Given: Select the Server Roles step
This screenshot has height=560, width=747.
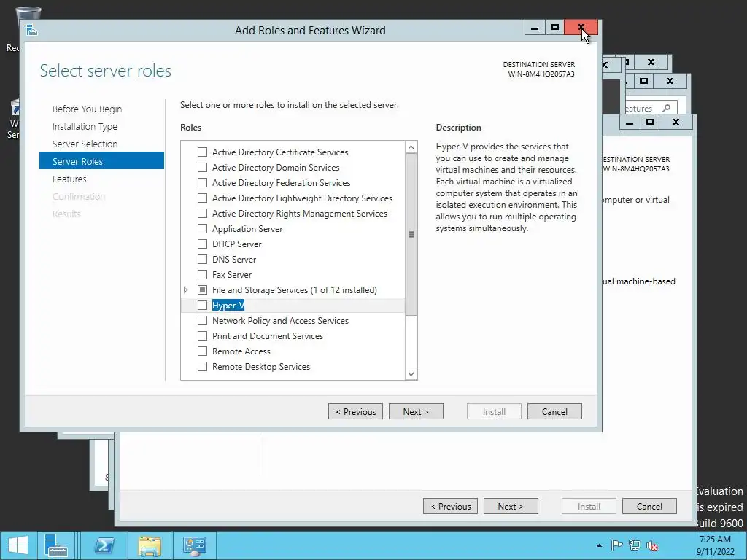Looking at the screenshot, I should (101, 161).
